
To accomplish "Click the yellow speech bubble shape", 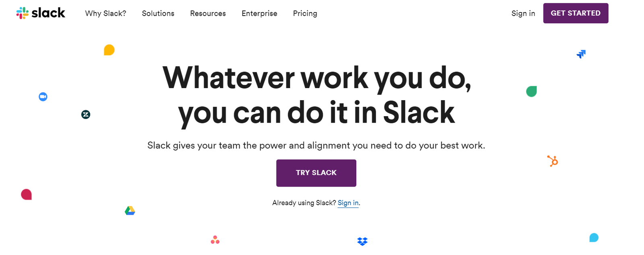I will [109, 50].
